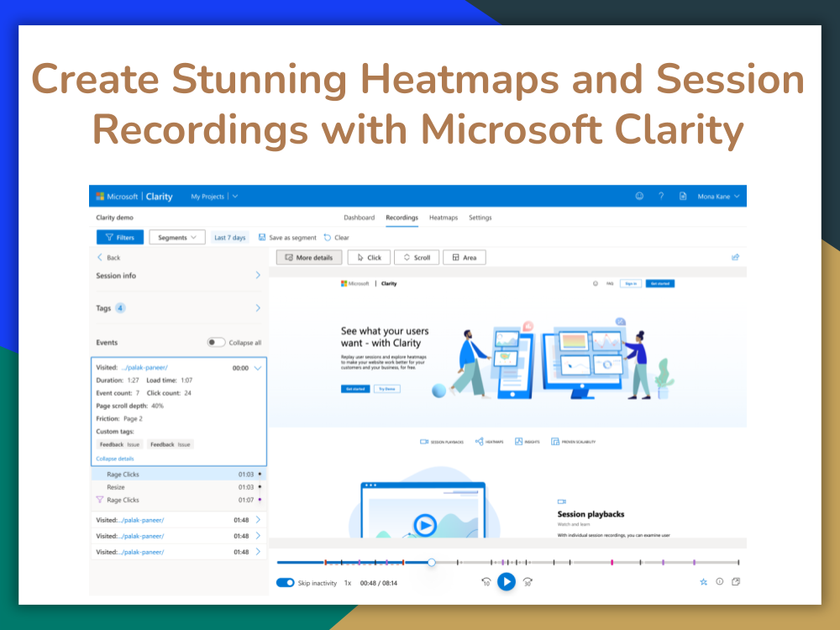Click the playback seek handle on the timeline
Screen dimensions: 840x630
(x=431, y=561)
